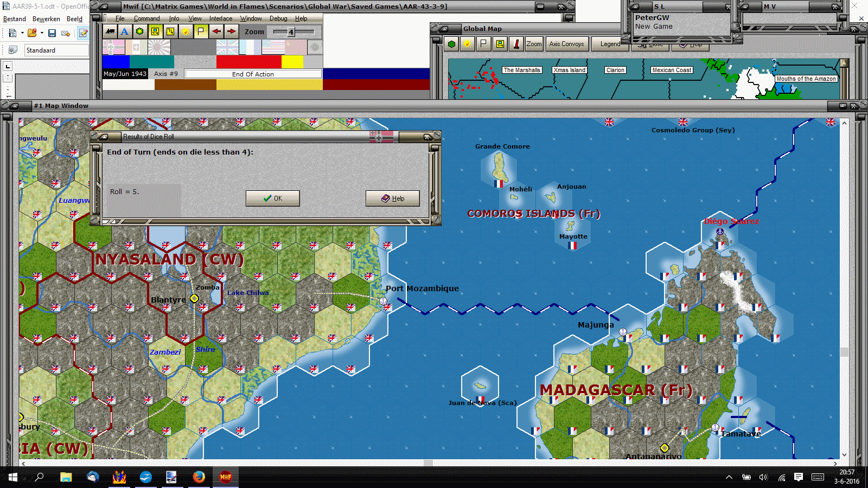Click the land unit icon in main toolbar
This screenshot has width=868, height=488.
point(110,31)
